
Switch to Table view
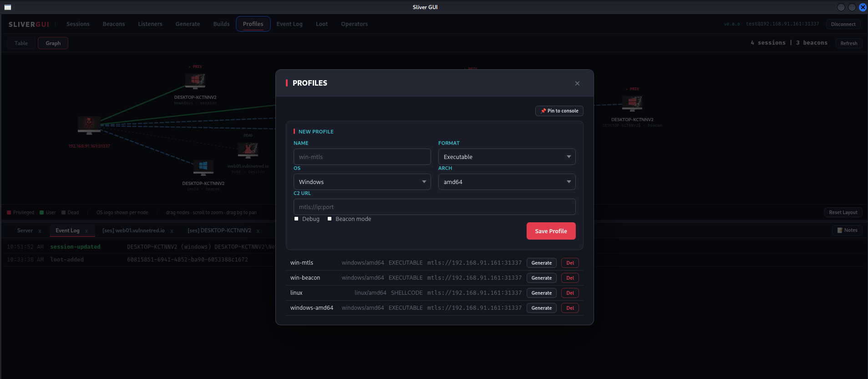click(21, 43)
